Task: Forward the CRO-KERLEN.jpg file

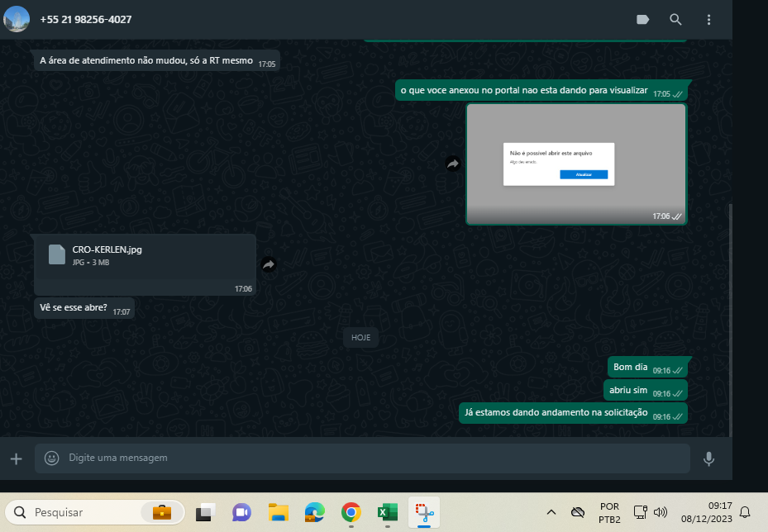Action: coord(268,265)
